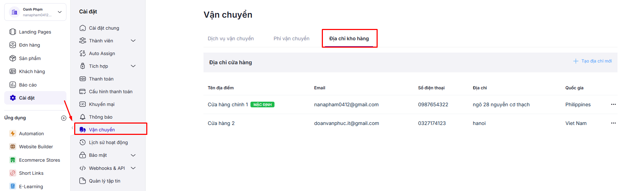Expand the Tích hợp submenu
644x191 pixels.
click(133, 66)
